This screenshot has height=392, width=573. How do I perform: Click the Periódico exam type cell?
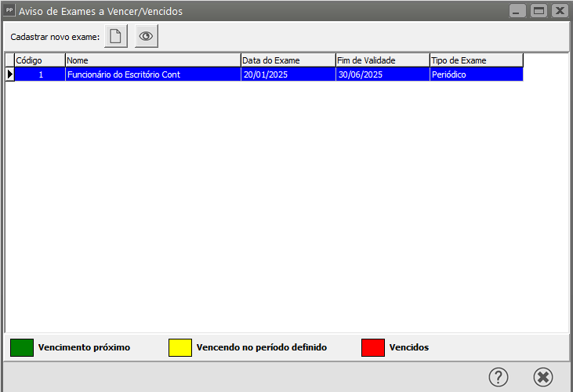coord(476,74)
